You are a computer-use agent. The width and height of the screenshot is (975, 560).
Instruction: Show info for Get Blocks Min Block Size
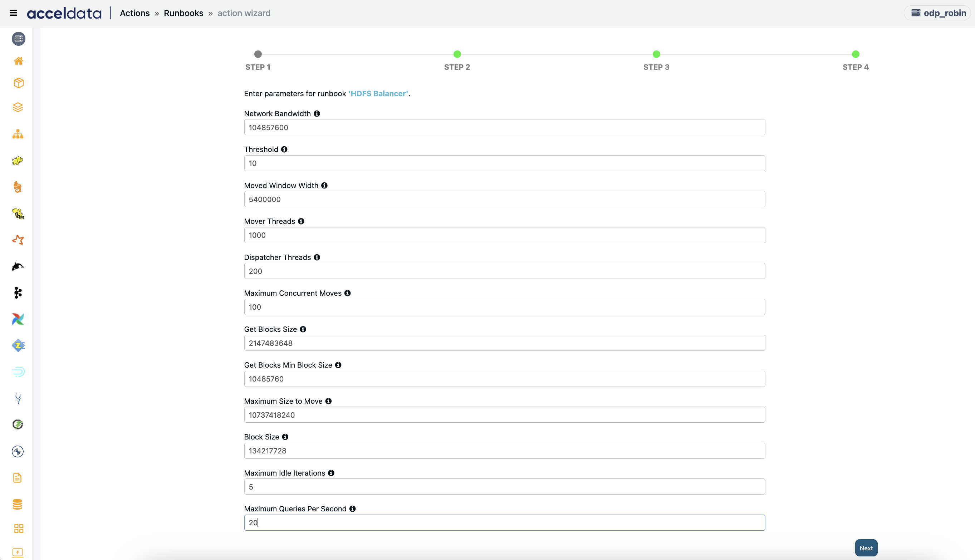(x=338, y=365)
